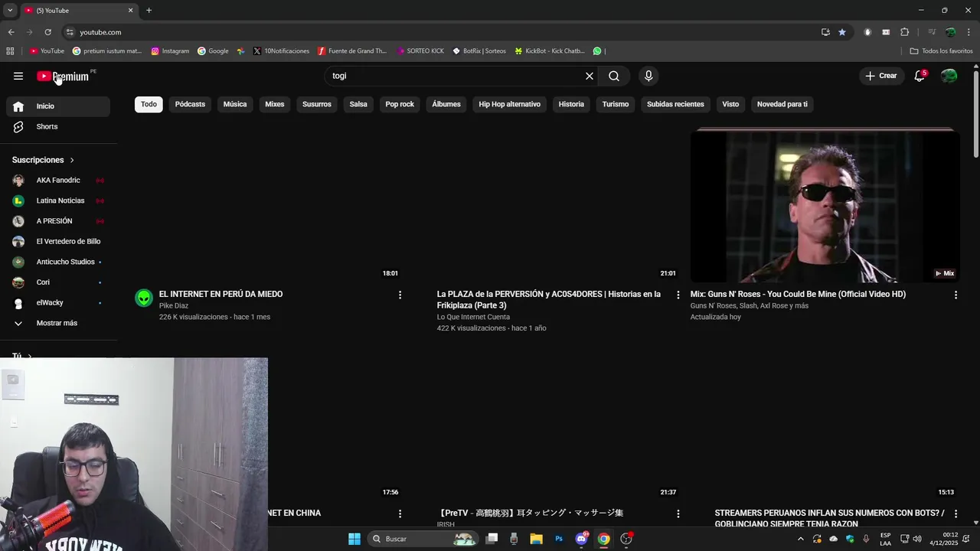Reload the page with the refresh button

coord(47,32)
